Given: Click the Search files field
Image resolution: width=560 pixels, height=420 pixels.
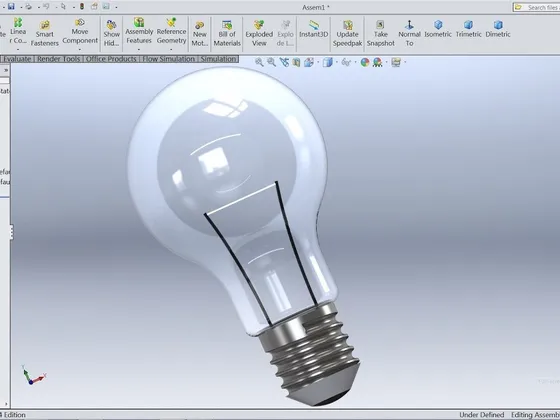Looking at the screenshot, I should 537,7.
